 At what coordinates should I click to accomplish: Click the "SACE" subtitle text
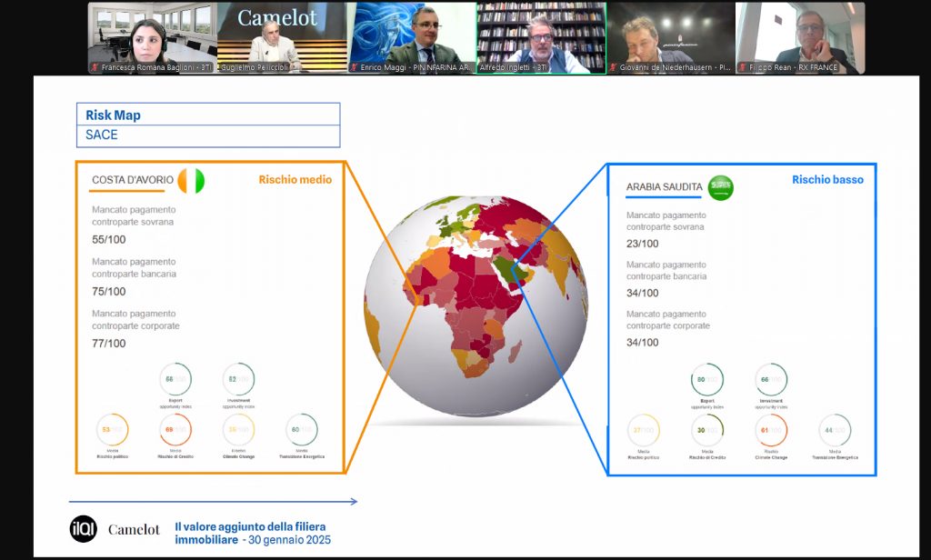(102, 135)
